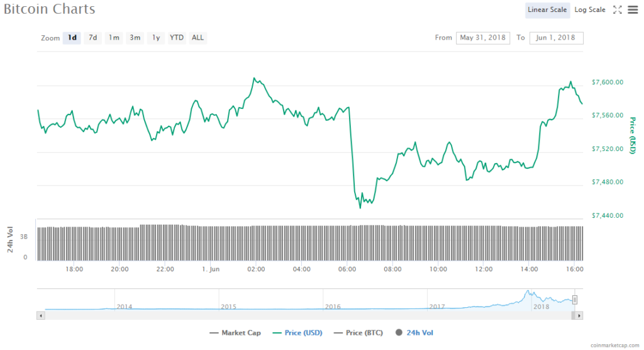The width and height of the screenshot is (644, 350).
Task: Click the $7,560.00 price axis label
Action: 607,116
